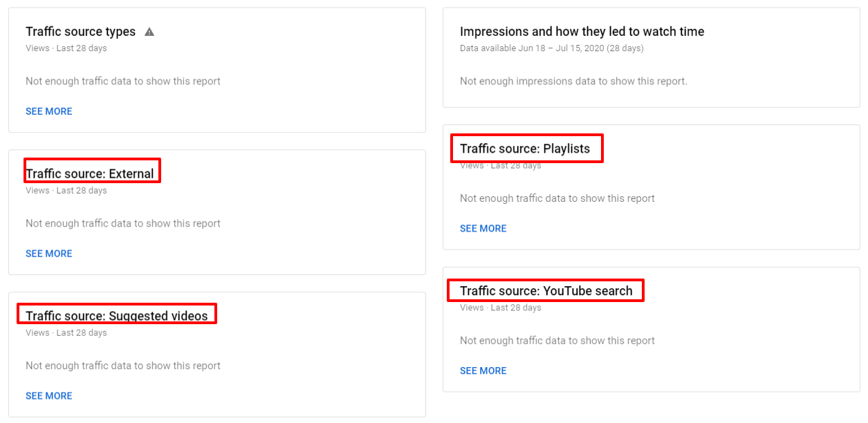Open SEE MORE in the Suggested videos card
868x423 pixels.
tap(49, 396)
